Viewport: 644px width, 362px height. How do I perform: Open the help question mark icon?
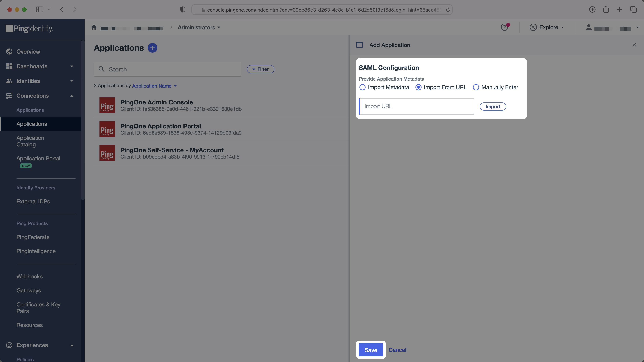505,27
